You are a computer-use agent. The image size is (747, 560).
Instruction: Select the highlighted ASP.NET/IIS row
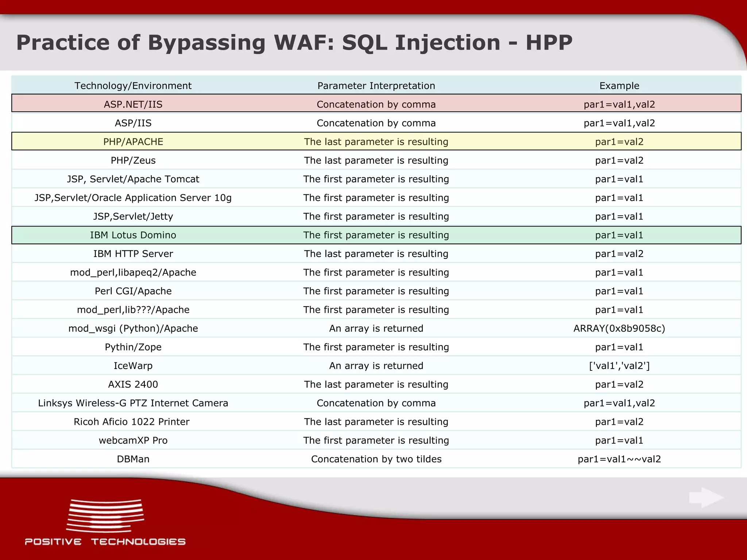coord(133,104)
